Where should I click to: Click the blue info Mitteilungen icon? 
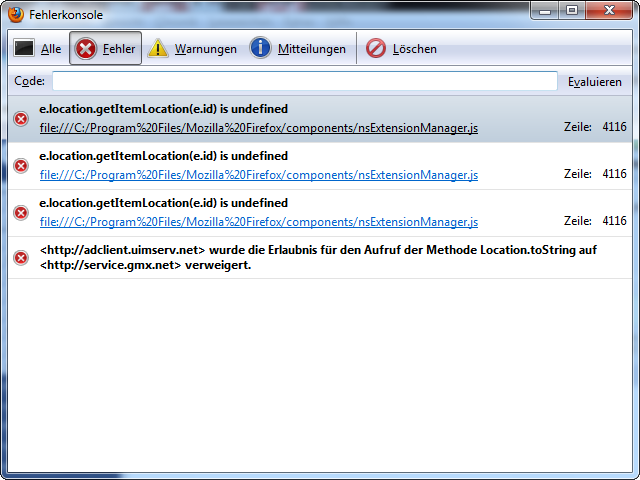click(260, 47)
